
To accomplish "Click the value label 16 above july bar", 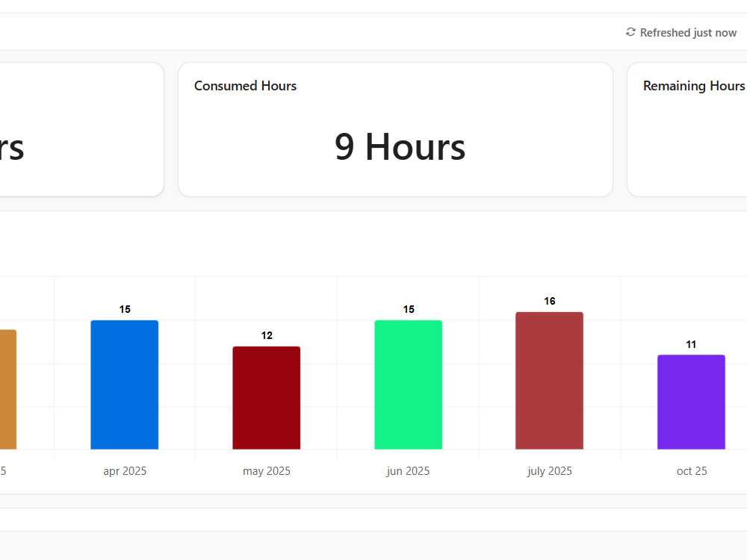I will [x=550, y=301].
